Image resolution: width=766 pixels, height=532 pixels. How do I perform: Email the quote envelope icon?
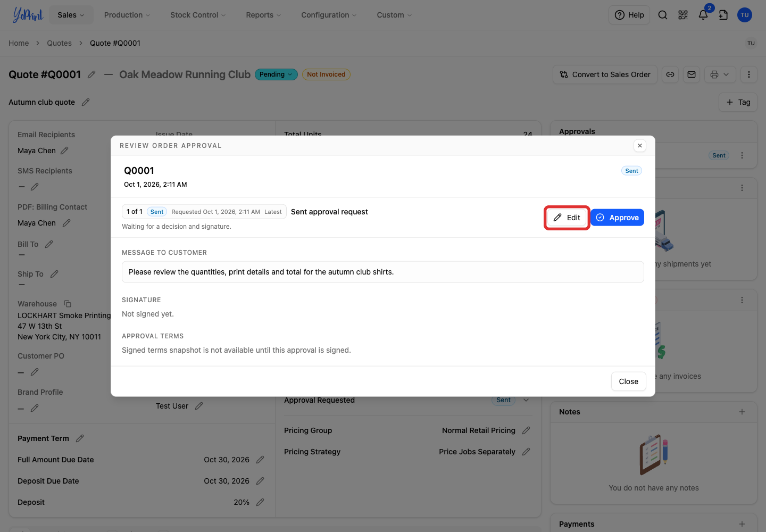[x=692, y=74]
